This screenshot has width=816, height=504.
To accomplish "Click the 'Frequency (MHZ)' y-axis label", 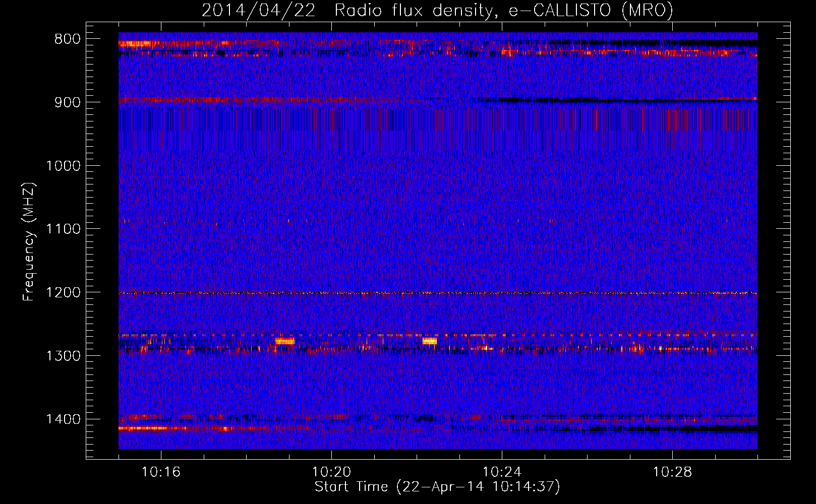I will [28, 241].
